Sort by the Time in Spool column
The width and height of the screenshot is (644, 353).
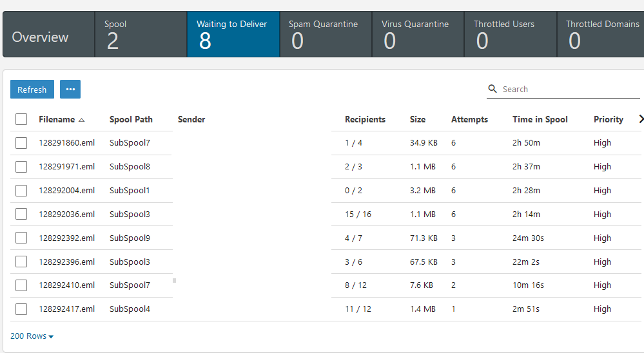[540, 119]
